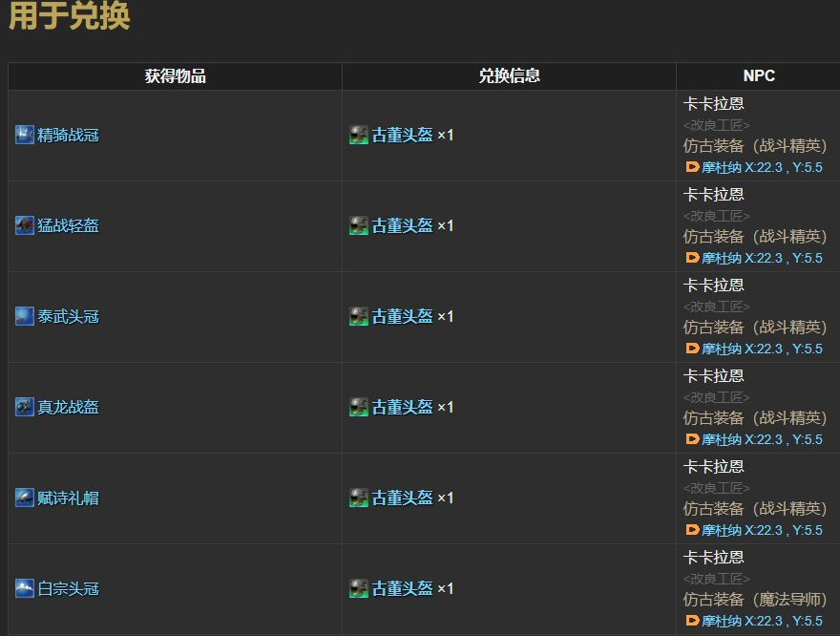The width and height of the screenshot is (840, 636).
Task: Click orange map marker in 猛战轻盔 row
Action: (692, 258)
